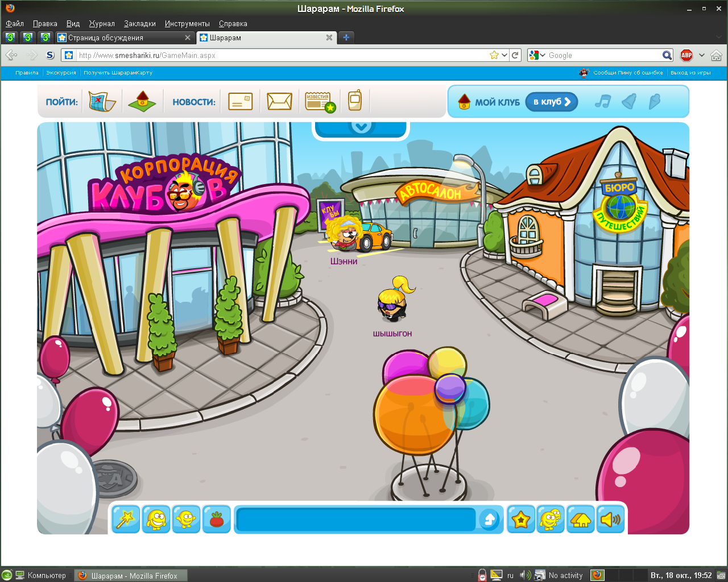The height and width of the screenshot is (582, 728).
Task: Open the map icon next to ПОЙТИ
Action: 102,102
